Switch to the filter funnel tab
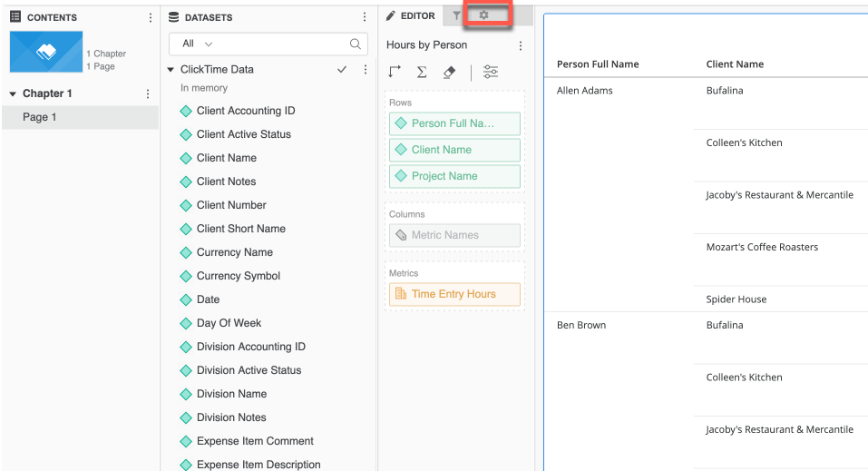The height and width of the screenshot is (471, 868). [457, 15]
